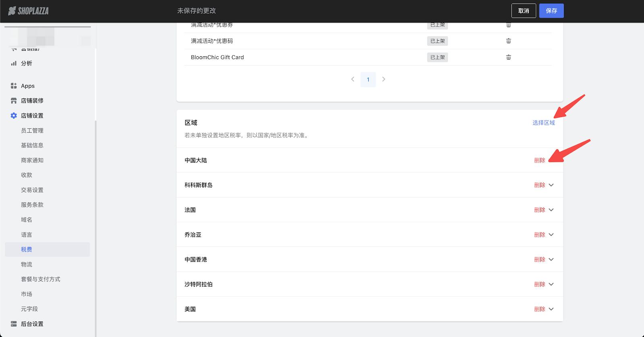Open 员工管理 staff management
The image size is (644, 337).
pyautogui.click(x=32, y=131)
